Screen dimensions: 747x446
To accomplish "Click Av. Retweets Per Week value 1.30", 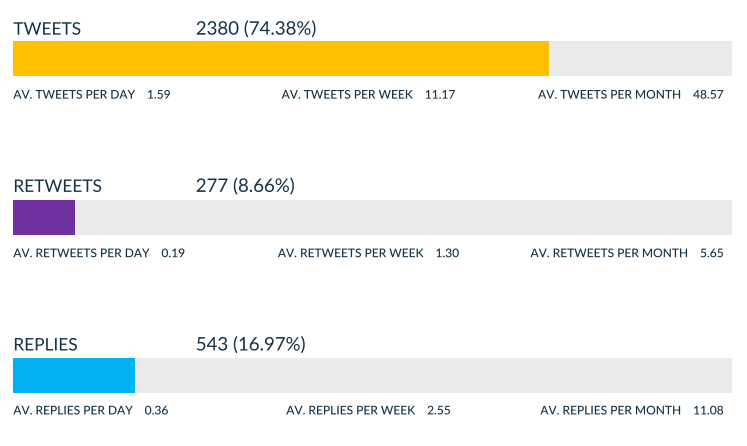I will (447, 253).
